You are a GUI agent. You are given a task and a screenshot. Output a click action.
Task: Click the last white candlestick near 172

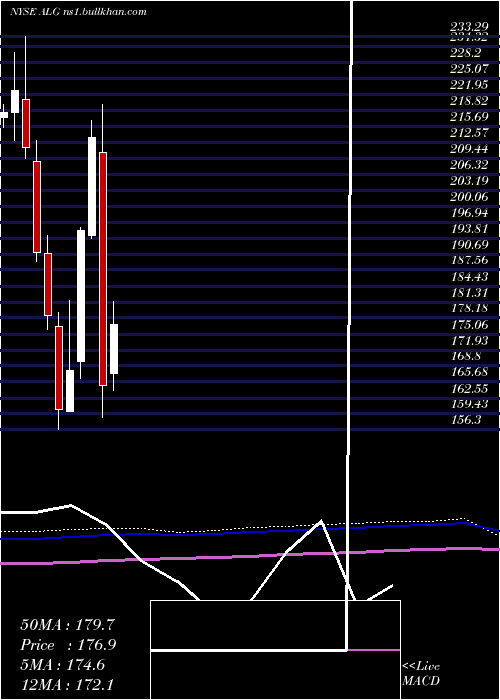click(x=114, y=349)
